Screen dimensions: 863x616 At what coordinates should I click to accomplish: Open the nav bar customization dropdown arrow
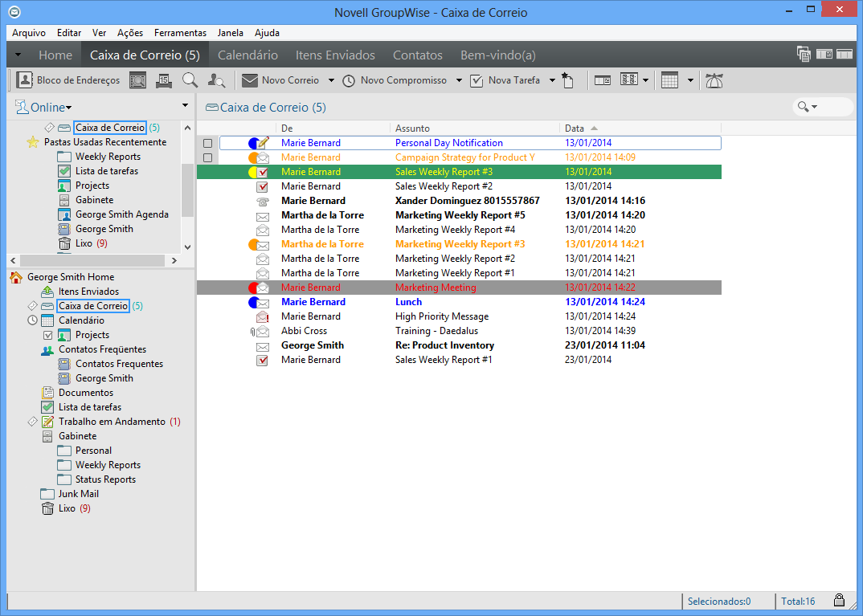(x=18, y=55)
